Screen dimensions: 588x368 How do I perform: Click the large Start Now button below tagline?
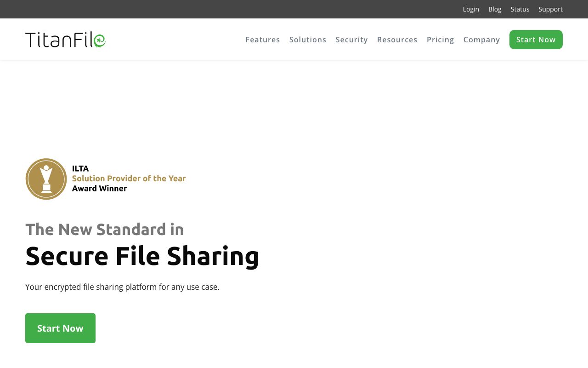(60, 328)
